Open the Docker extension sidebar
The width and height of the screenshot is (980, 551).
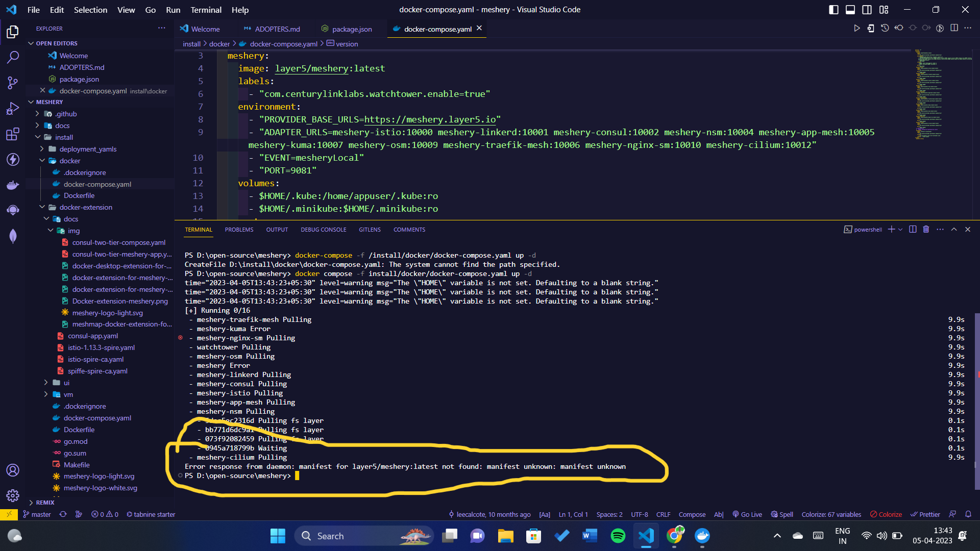[x=13, y=185]
